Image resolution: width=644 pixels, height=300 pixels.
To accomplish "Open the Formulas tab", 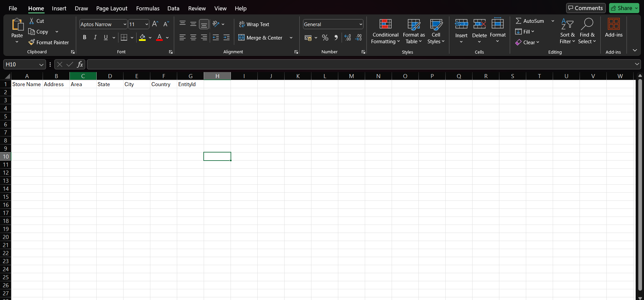I will tap(148, 8).
